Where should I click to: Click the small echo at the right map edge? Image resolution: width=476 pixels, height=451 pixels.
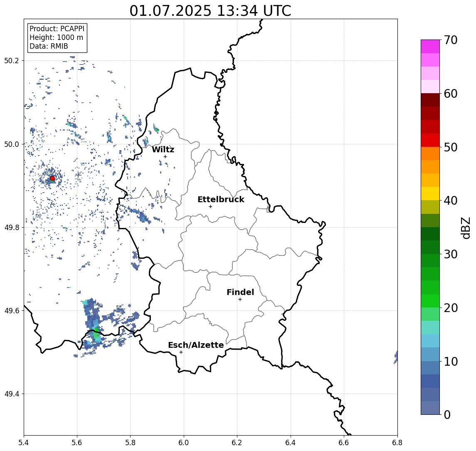396,357
